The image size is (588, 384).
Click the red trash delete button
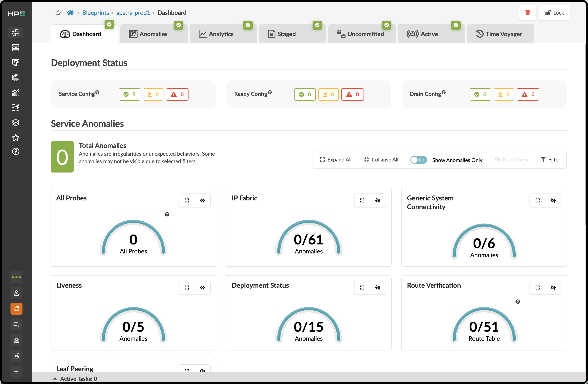tap(527, 13)
